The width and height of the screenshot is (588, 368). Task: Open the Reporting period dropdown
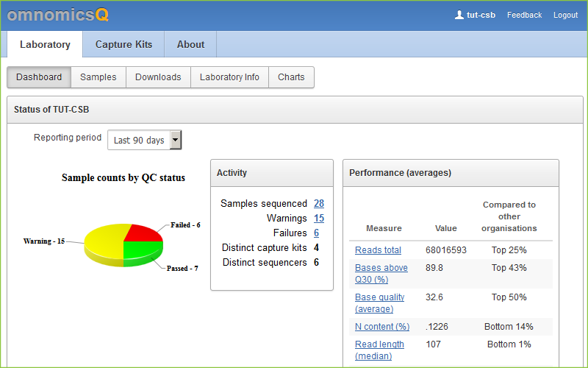[144, 140]
